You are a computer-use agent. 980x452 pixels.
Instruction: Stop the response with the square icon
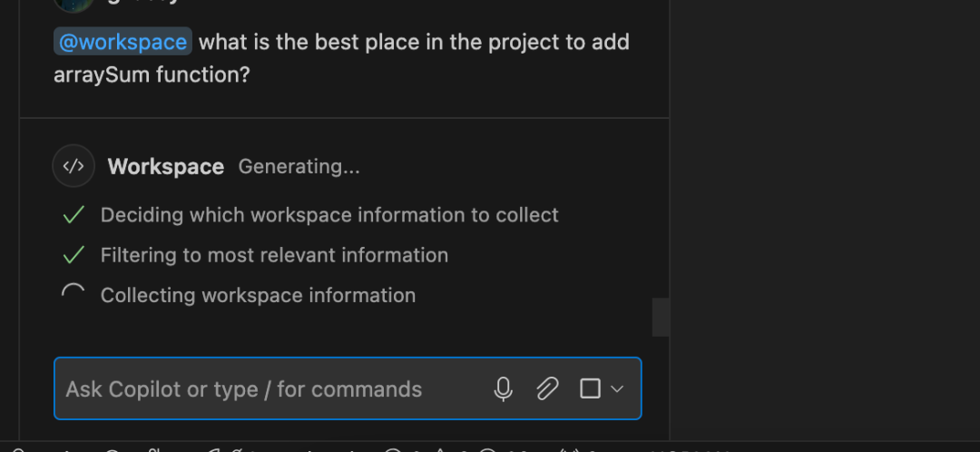click(x=590, y=389)
